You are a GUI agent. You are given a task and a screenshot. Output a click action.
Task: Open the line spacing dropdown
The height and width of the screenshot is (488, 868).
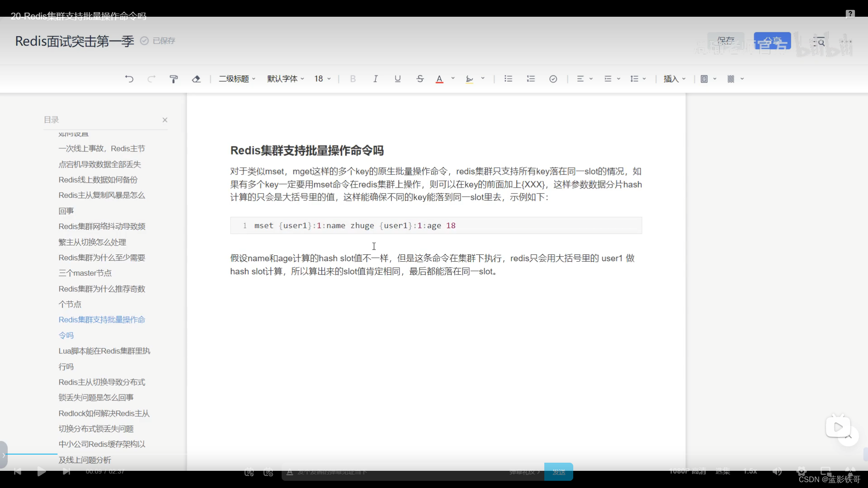pyautogui.click(x=638, y=79)
